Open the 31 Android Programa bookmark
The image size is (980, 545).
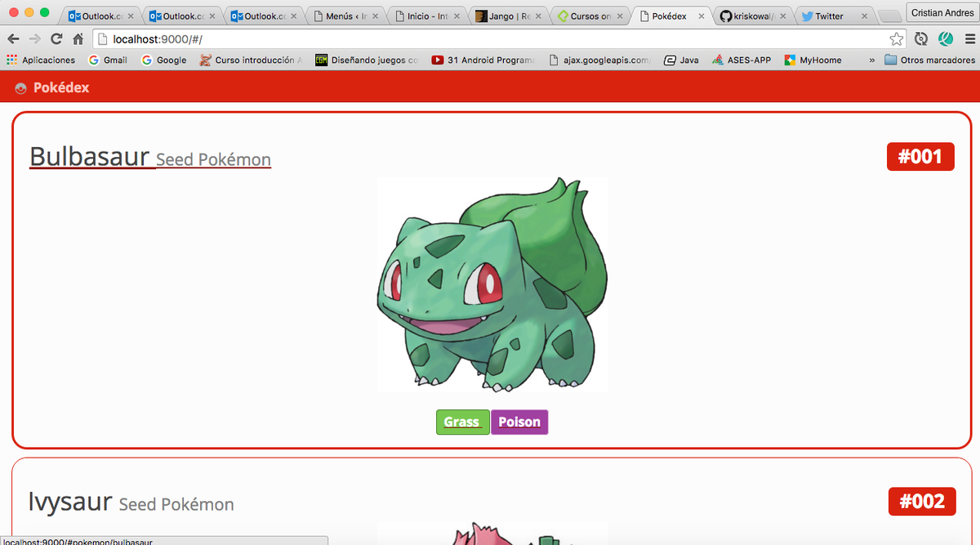coord(483,60)
